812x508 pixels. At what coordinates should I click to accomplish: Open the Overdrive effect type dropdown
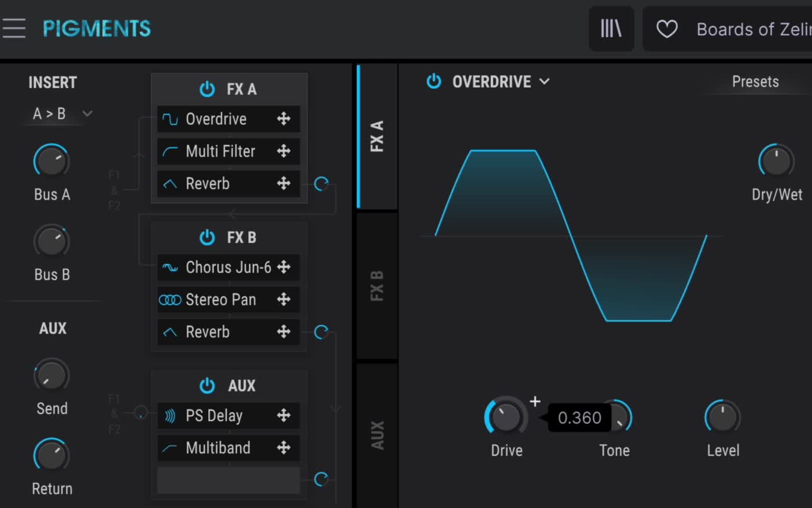(501, 82)
